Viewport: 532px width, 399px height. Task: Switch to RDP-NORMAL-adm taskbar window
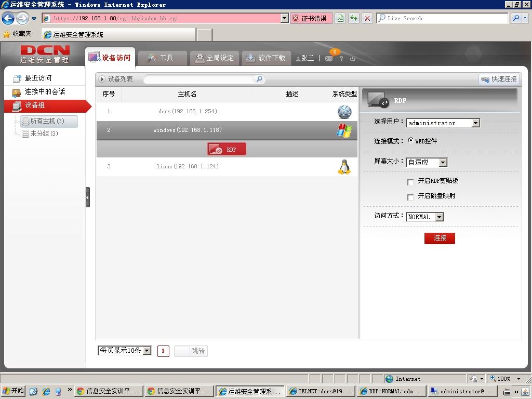[391, 392]
